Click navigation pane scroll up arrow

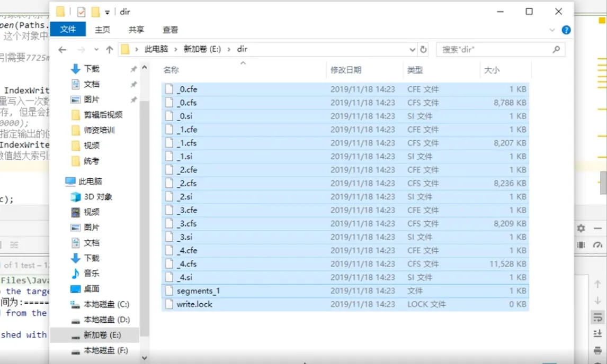(x=145, y=67)
